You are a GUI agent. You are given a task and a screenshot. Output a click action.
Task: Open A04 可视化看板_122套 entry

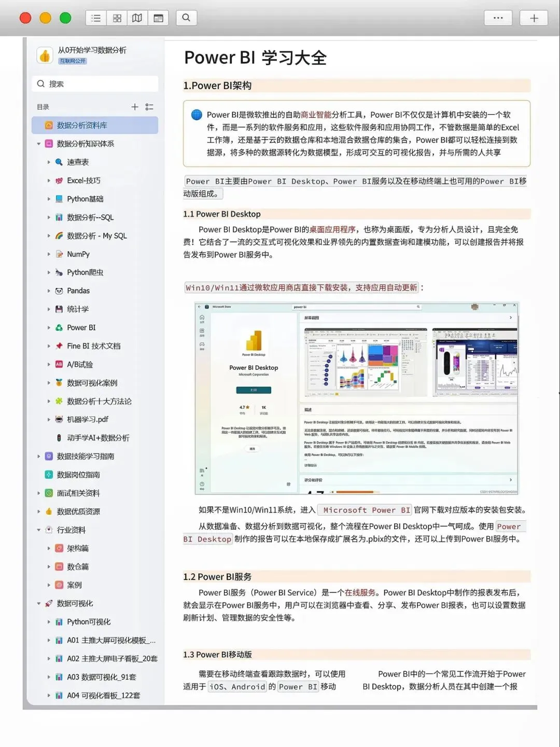click(x=104, y=696)
